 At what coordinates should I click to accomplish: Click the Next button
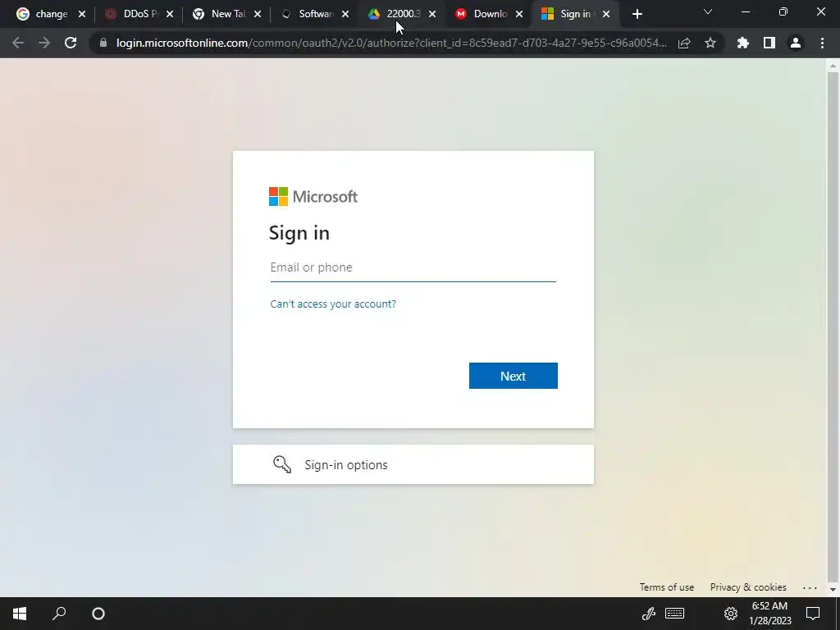514,376
